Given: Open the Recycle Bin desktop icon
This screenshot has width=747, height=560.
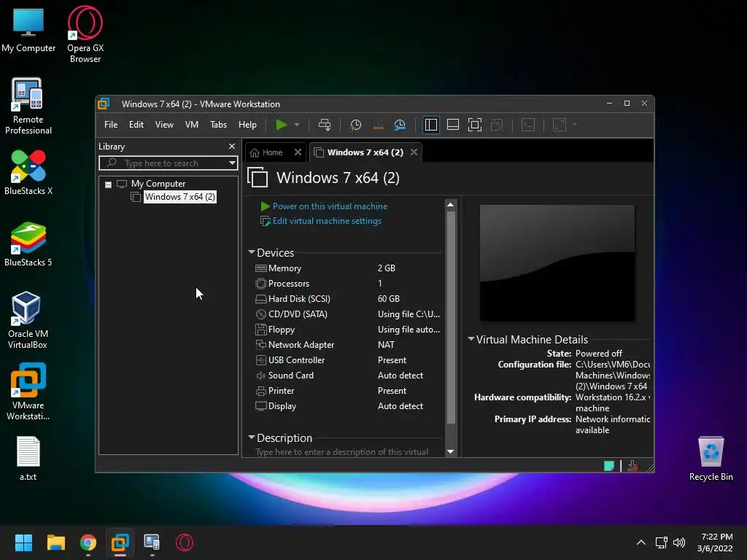Looking at the screenshot, I should pyautogui.click(x=711, y=458).
